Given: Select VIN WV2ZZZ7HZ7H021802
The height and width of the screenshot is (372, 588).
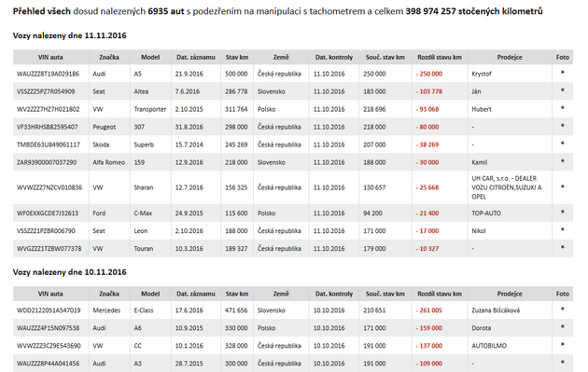Looking at the screenshot, I should coord(48,109).
